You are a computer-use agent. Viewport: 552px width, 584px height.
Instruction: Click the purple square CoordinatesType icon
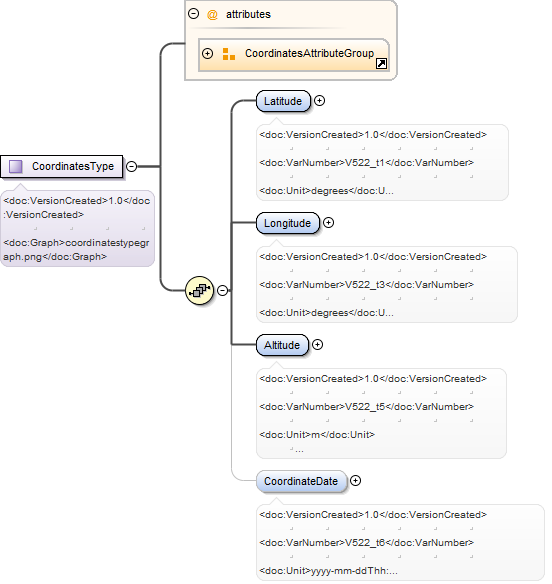click(x=16, y=166)
